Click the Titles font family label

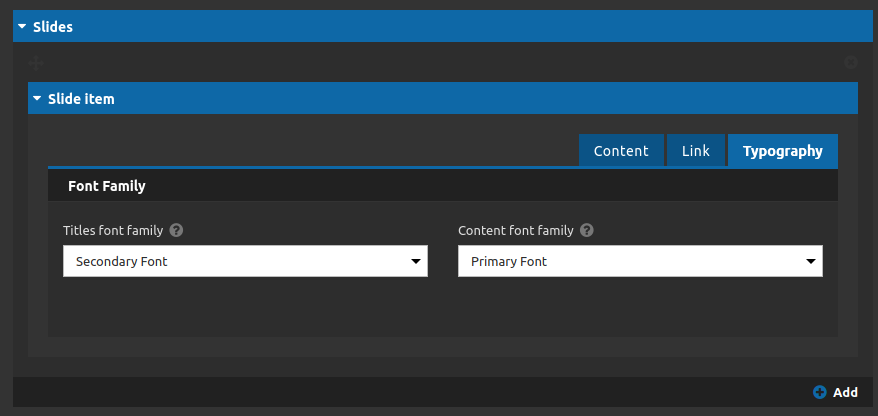click(x=113, y=230)
